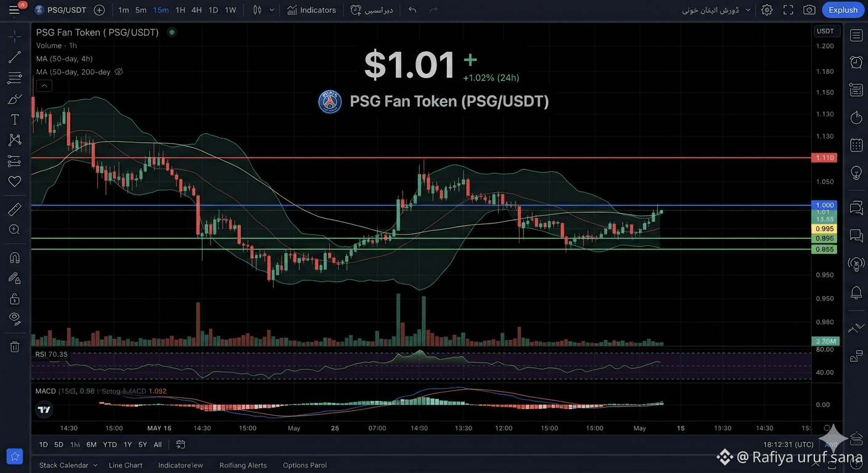Open the Line Chart bottom tab
The width and height of the screenshot is (868, 473).
[125, 465]
